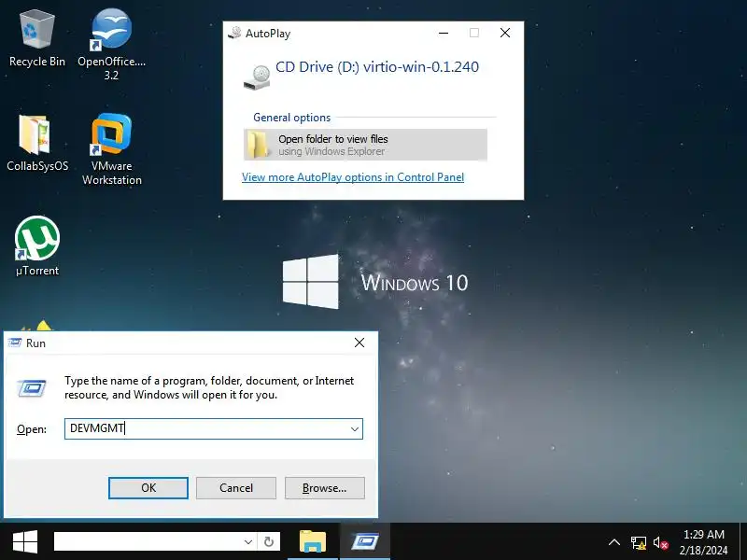Click the CD Drive (D:) virtio-win heading
The image size is (747, 560).
tap(377, 66)
